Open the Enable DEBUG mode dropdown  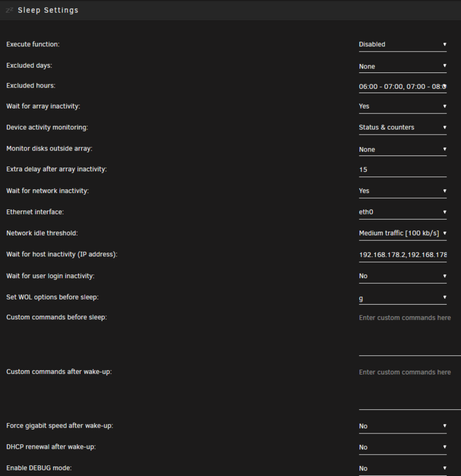(403, 468)
